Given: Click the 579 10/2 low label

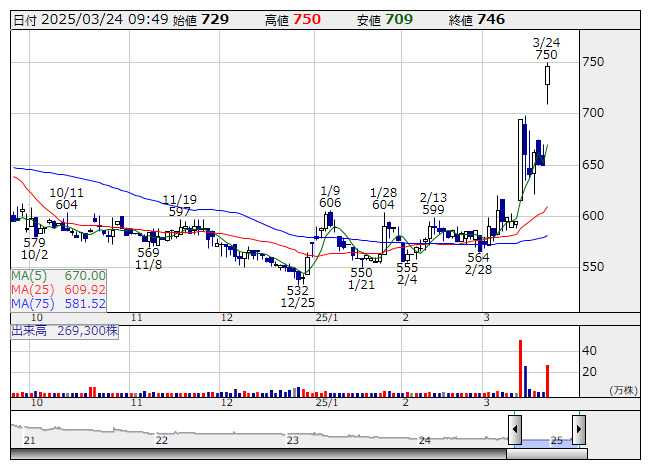Looking at the screenshot, I should [34, 249].
